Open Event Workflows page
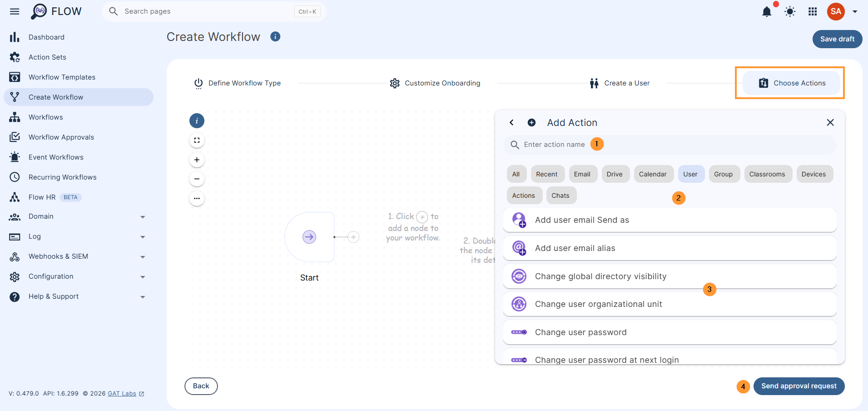Image resolution: width=868 pixels, height=411 pixels. [79, 157]
